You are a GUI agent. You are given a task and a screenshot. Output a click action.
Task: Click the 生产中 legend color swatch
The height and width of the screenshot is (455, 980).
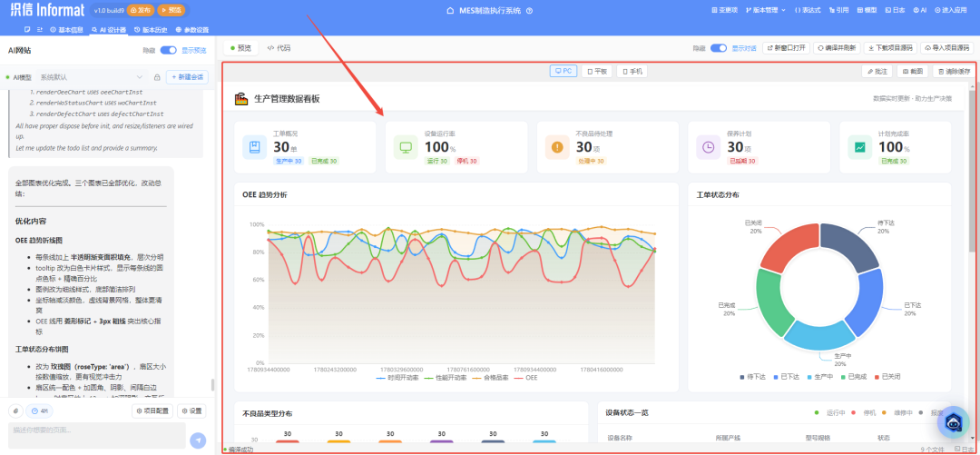(x=809, y=378)
